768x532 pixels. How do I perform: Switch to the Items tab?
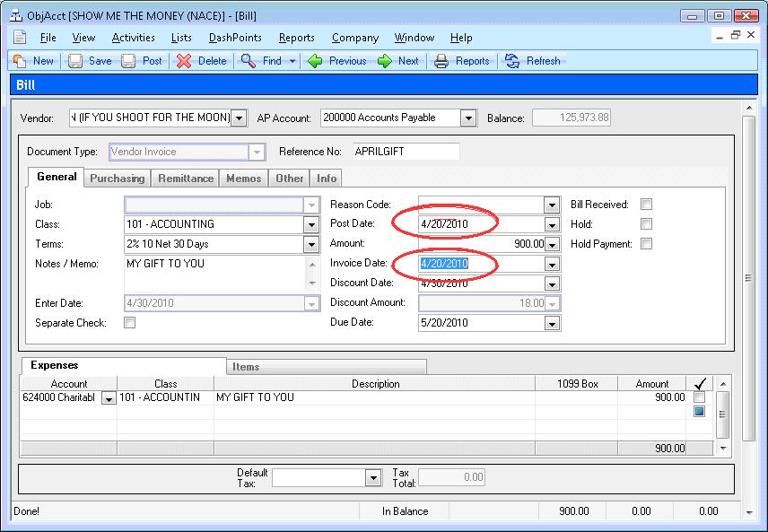pos(246,367)
